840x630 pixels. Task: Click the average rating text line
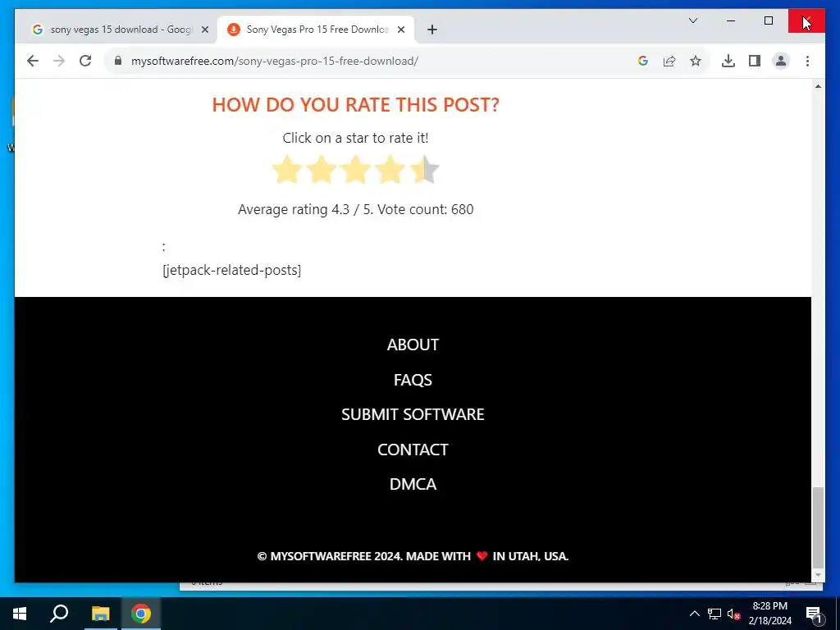point(356,209)
